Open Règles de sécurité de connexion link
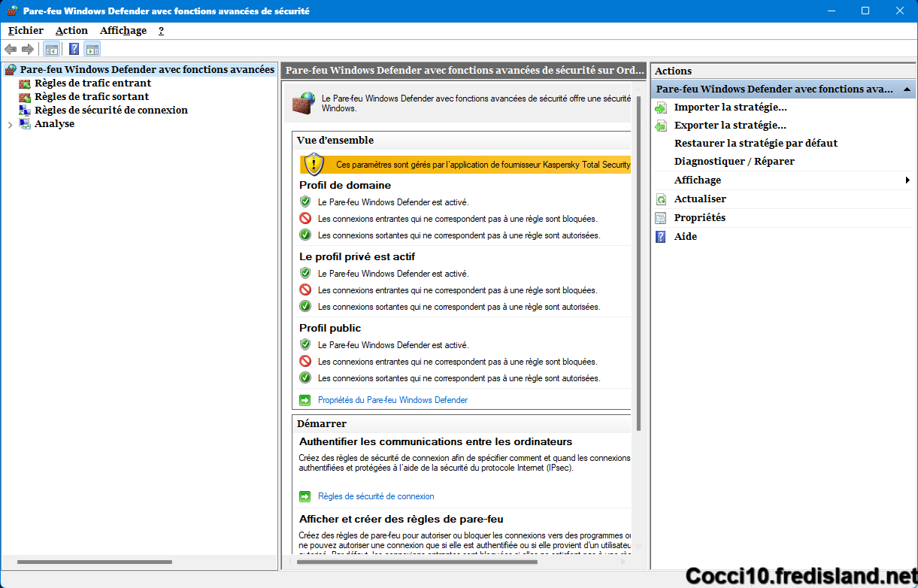This screenshot has height=588, width=918. 376,496
